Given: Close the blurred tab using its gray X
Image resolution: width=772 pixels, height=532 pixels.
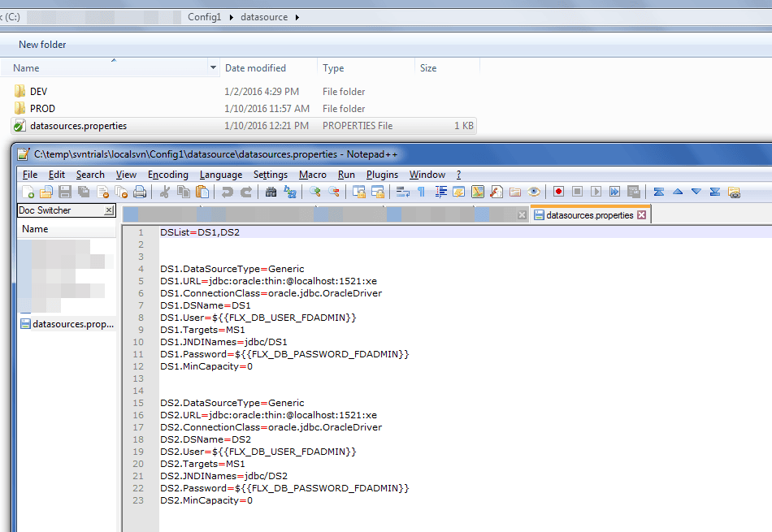Looking at the screenshot, I should point(522,215).
